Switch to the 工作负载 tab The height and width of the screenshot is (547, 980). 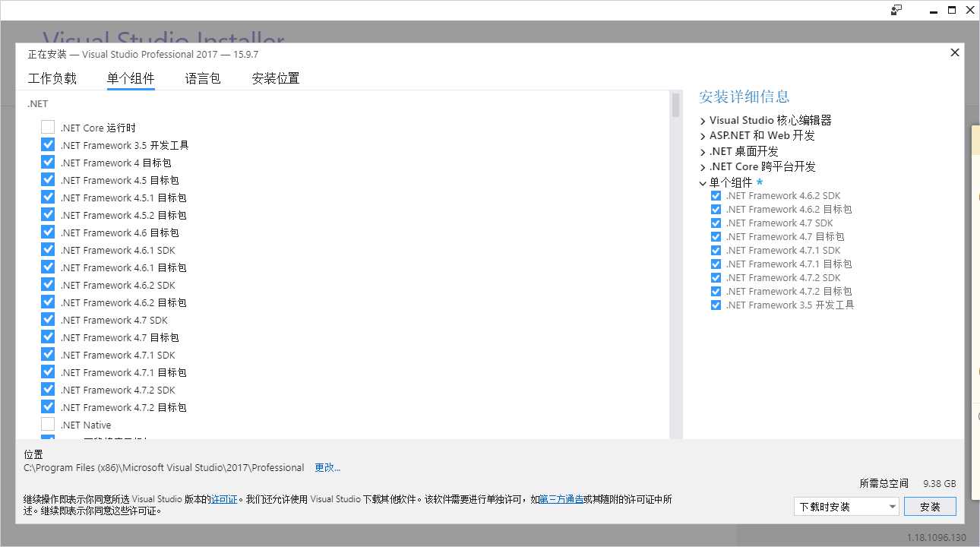(x=52, y=78)
